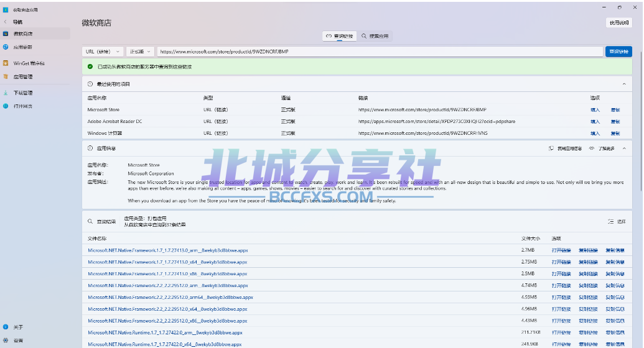Open the 正式版 channel dropdown
Viewport: 644px width, 348px height.
point(140,52)
